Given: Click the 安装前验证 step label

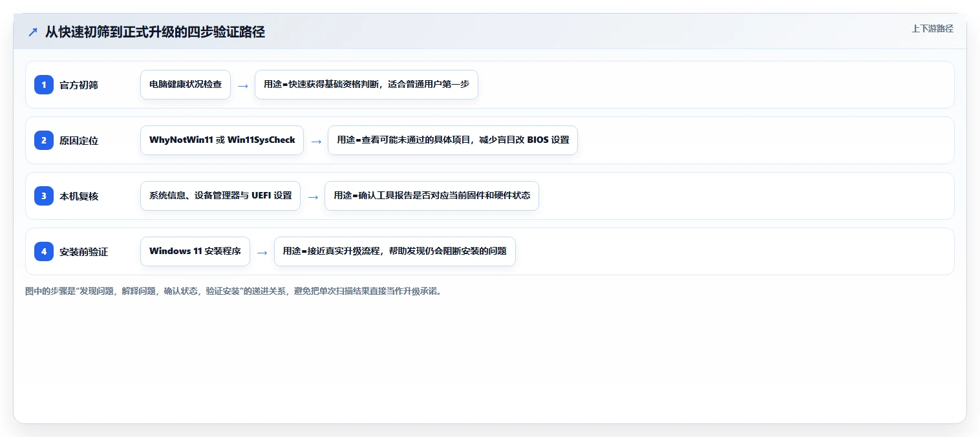Looking at the screenshot, I should [x=84, y=251].
